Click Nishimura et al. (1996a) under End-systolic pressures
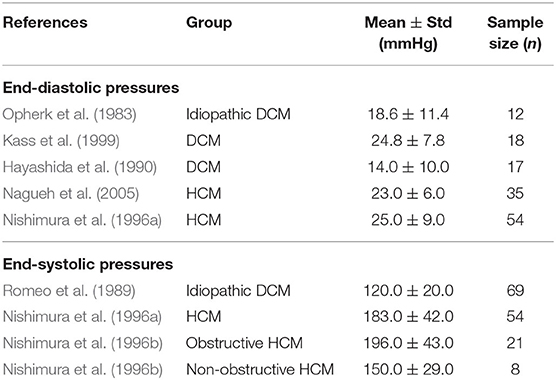556x380 pixels. point(82,317)
